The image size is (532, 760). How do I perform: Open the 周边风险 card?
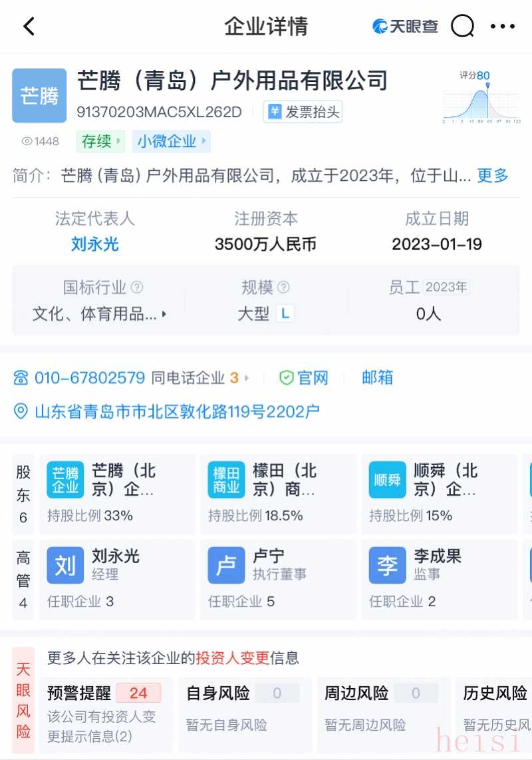(384, 715)
